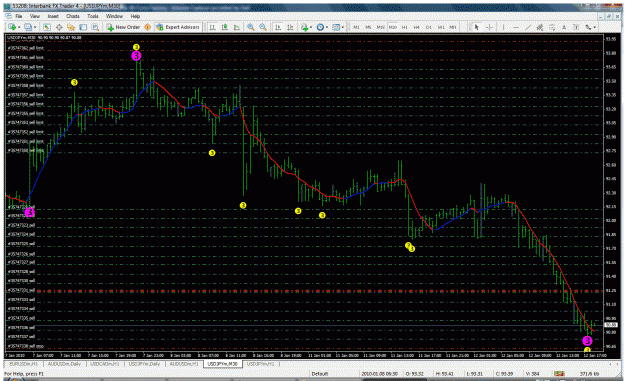
Task: Select the equidistant channel tool
Action: point(540,27)
